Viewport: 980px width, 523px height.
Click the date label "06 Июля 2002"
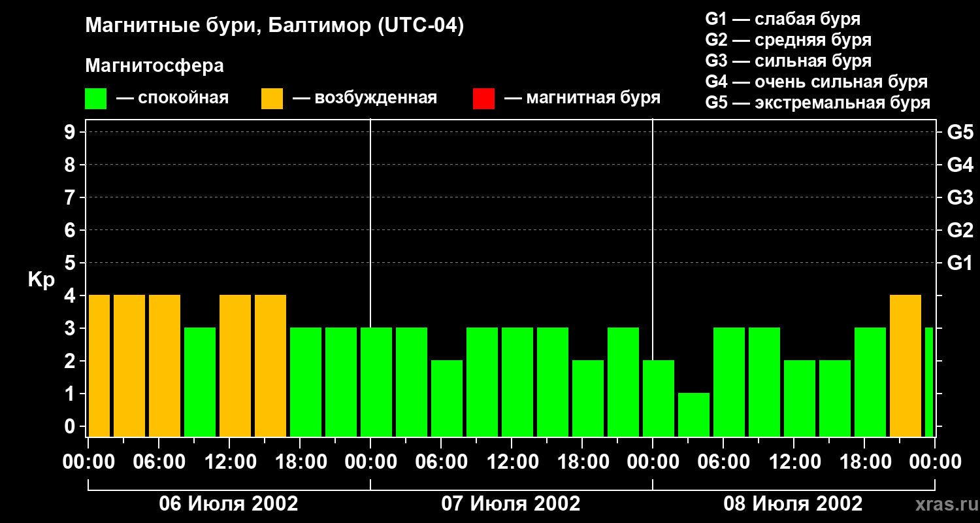[x=229, y=504]
